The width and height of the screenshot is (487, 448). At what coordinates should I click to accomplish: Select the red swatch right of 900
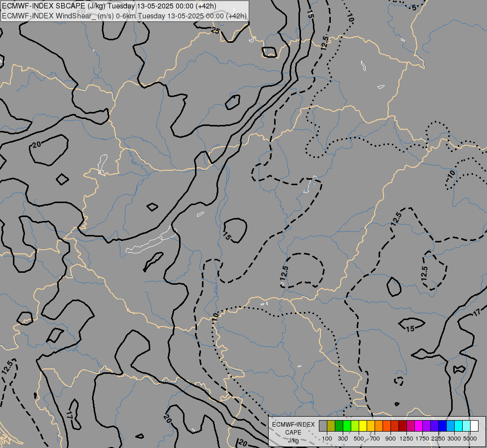click(395, 426)
